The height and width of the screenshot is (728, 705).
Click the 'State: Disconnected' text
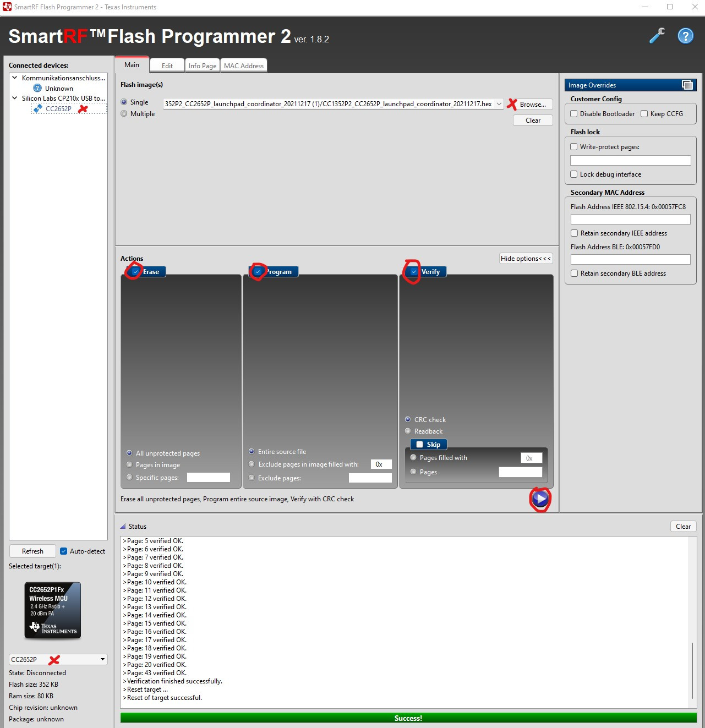[37, 673]
